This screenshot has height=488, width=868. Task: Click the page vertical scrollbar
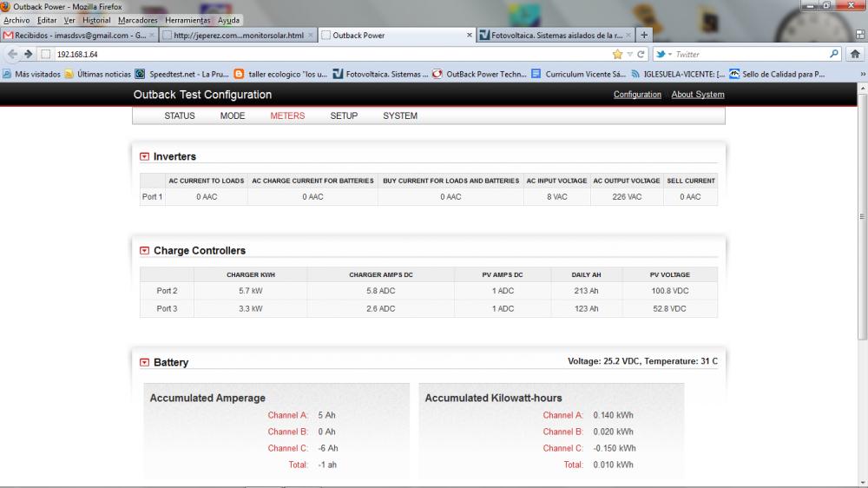click(862, 216)
